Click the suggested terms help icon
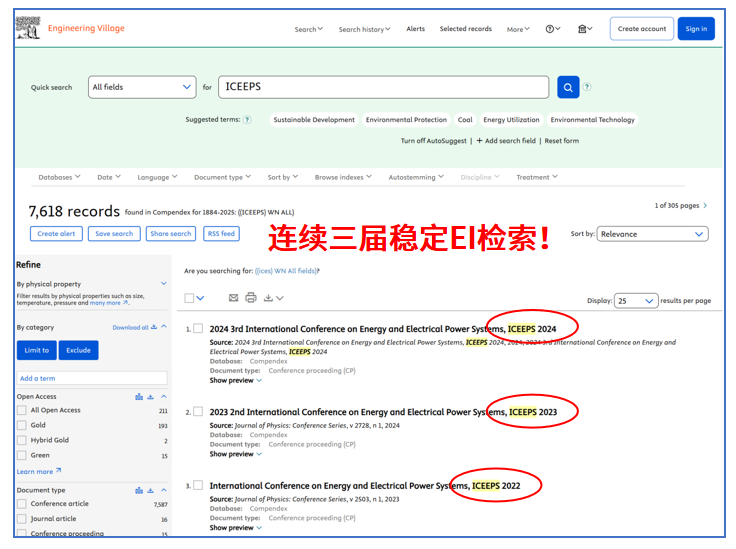The width and height of the screenshot is (736, 549). tap(247, 120)
